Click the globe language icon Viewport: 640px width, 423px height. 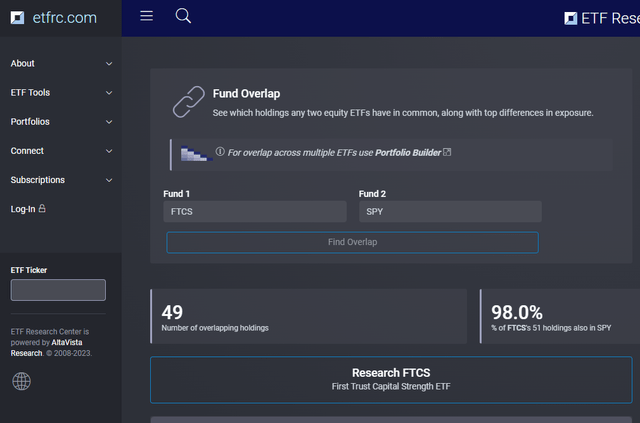[21, 381]
